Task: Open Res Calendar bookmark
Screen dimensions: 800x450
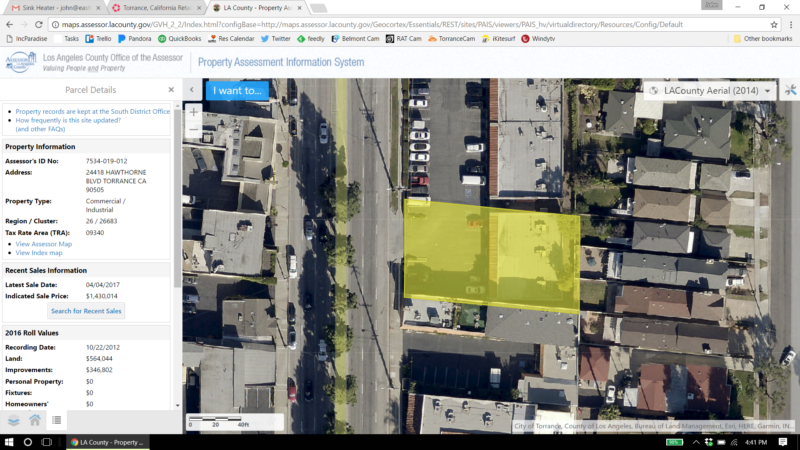Action: [x=231, y=39]
